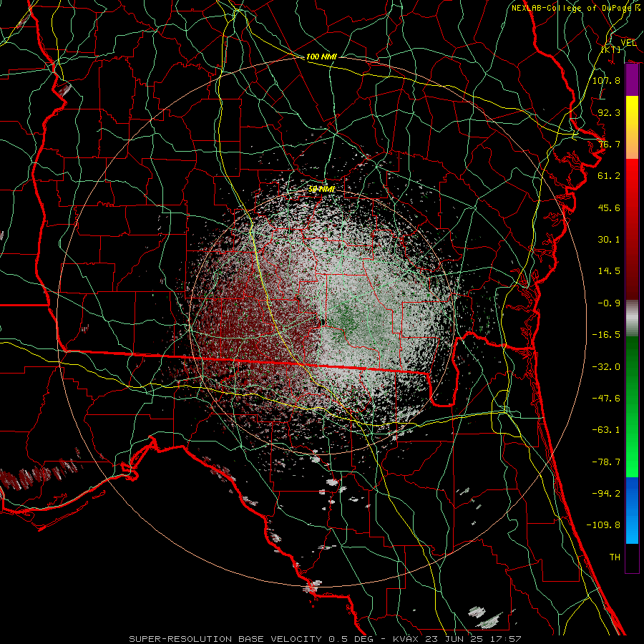
Task: Select the VEL legend title
Action: (628, 43)
